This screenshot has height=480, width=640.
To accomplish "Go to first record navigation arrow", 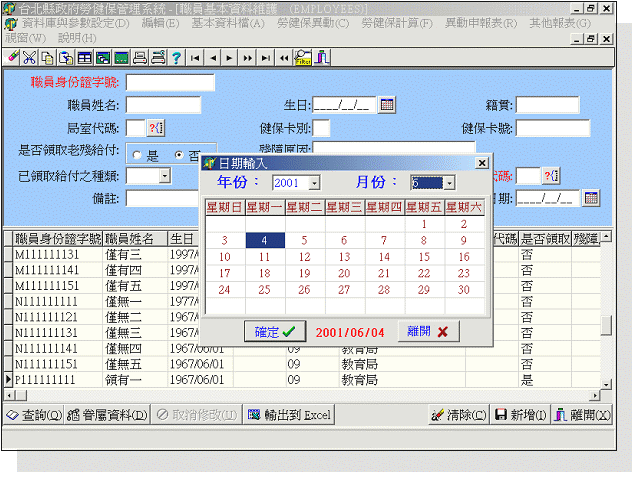I will (x=196, y=58).
